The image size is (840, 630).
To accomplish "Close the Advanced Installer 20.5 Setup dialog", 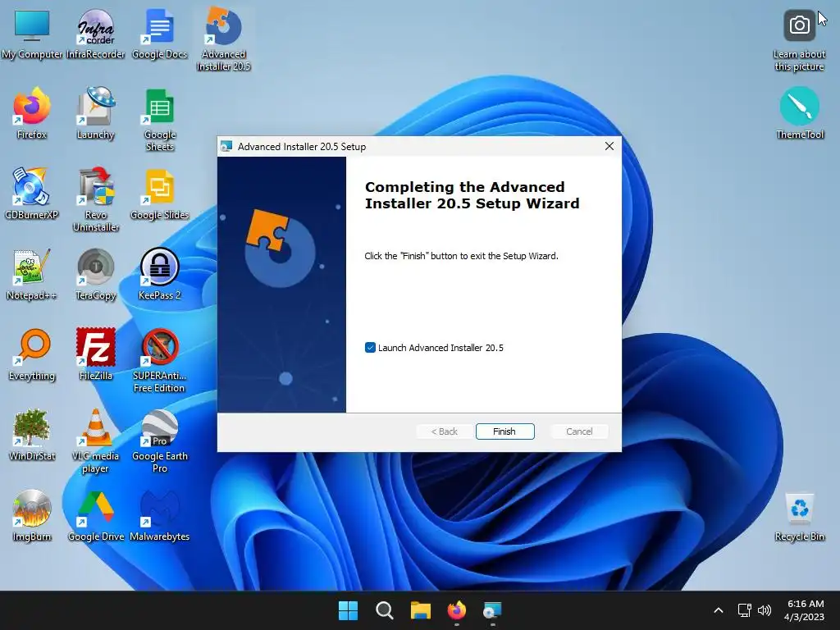I will [609, 146].
